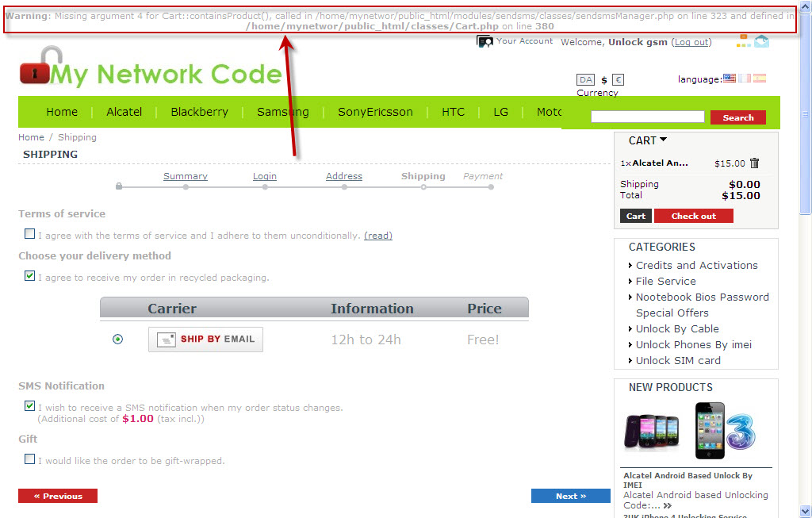Choose dollar currency symbol
Viewport: 812px width, 518px height.
coord(603,80)
